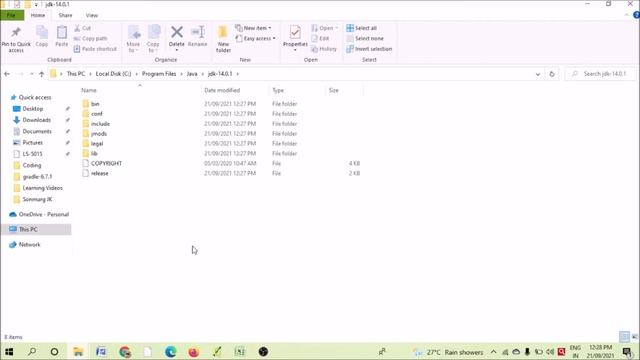Open taskbar Search icon
Viewport: 640px width, 360px height.
pos(32,351)
